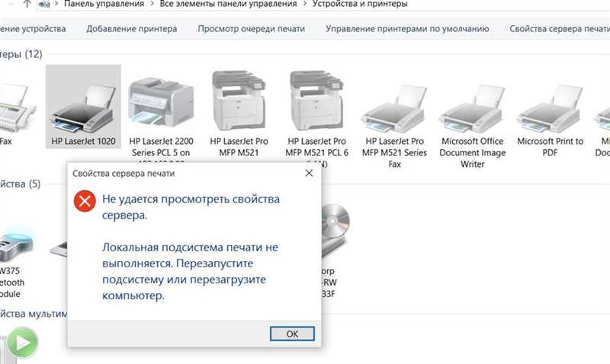The height and width of the screenshot is (364, 610).
Task: Select the HP LaserJet 1020 printer icon
Action: pos(83,107)
